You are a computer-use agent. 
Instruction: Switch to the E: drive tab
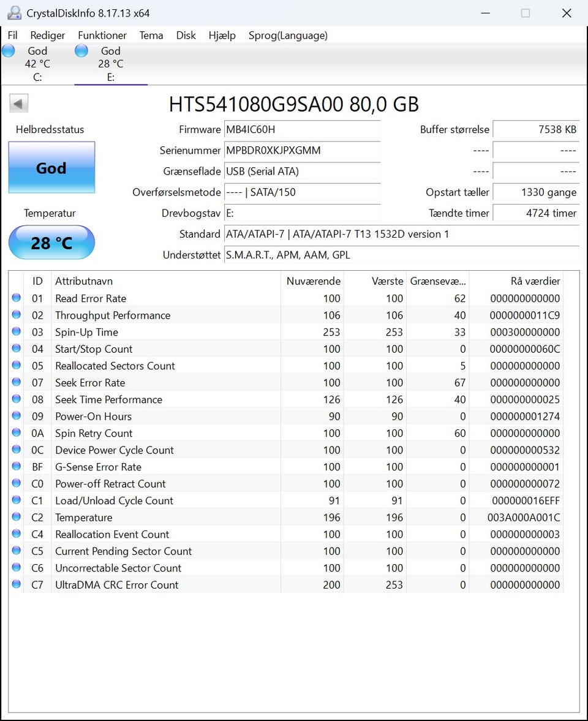coord(110,64)
